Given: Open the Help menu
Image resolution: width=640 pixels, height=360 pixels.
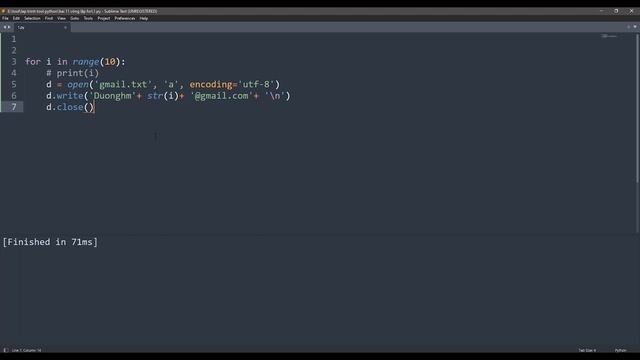Looking at the screenshot, I should click(x=144, y=18).
